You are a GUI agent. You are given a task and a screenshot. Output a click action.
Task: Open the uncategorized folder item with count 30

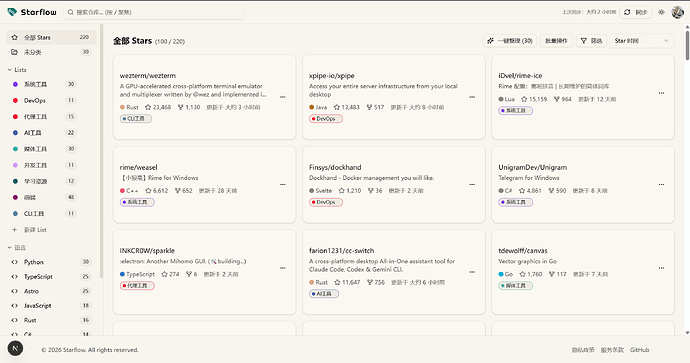pyautogui.click(x=51, y=52)
